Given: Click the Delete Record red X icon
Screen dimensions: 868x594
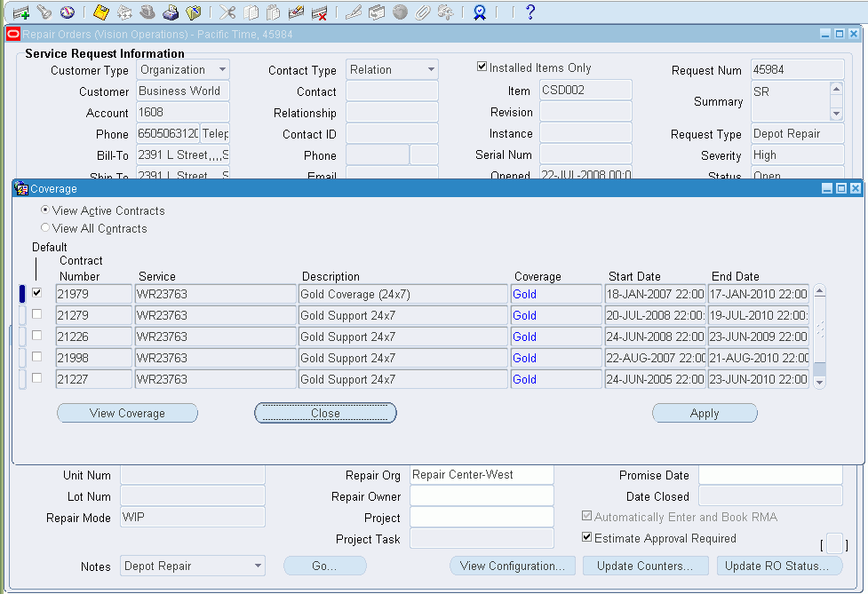Looking at the screenshot, I should 320,12.
